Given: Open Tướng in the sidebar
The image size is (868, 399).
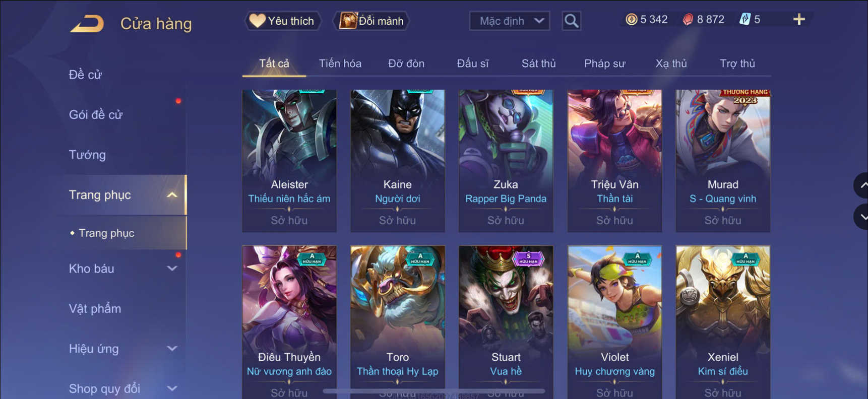Looking at the screenshot, I should pos(87,155).
